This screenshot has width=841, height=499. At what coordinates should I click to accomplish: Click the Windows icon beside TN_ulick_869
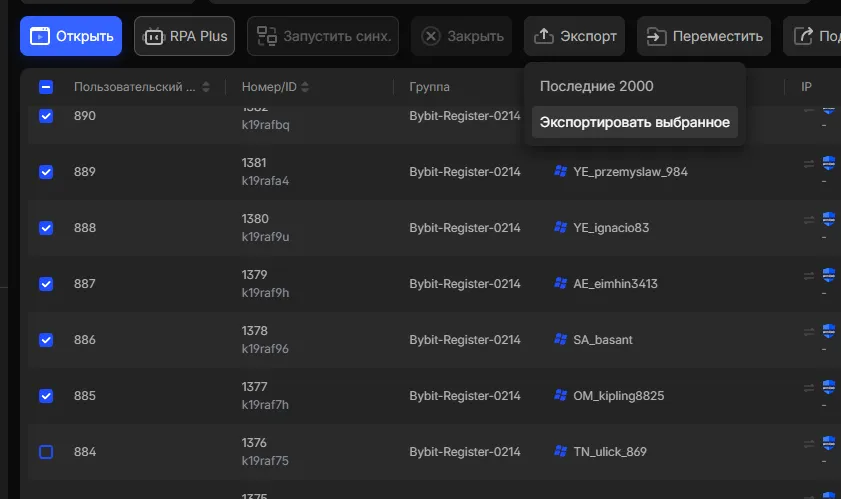560,451
